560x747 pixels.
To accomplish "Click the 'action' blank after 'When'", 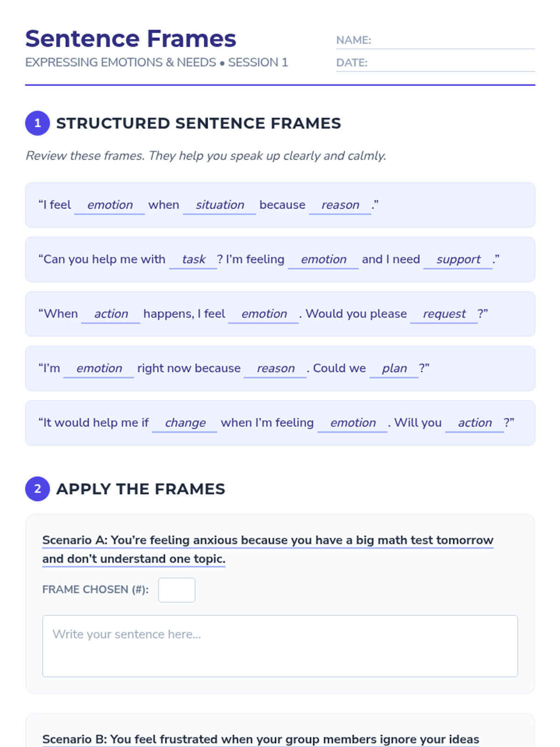I will [111, 314].
